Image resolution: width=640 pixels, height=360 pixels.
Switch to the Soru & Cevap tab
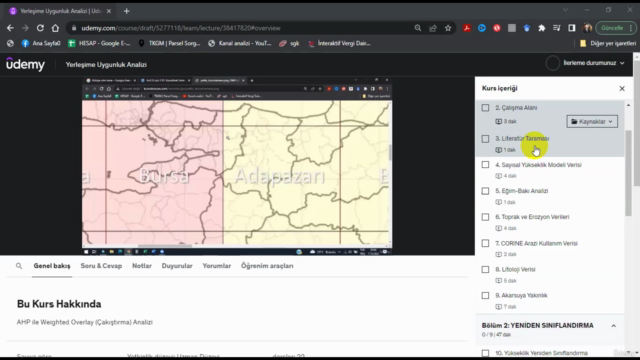101,266
